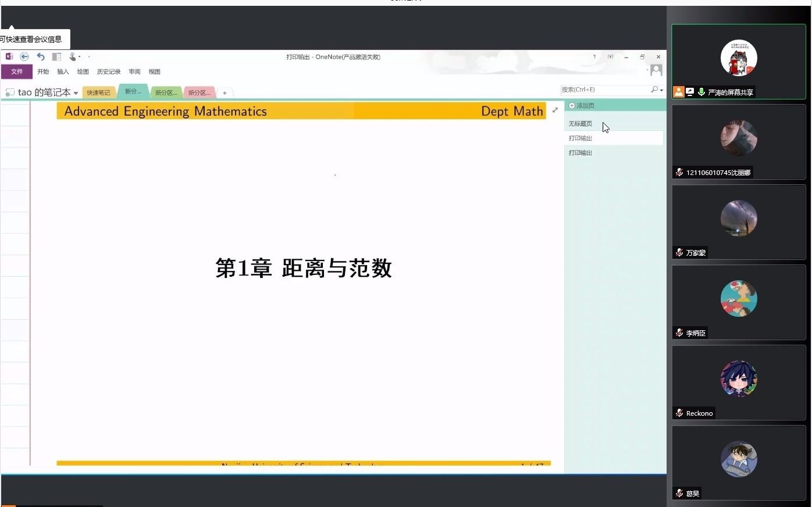
Task: Unmute participant 万家豪's microphone icon
Action: pos(679,252)
